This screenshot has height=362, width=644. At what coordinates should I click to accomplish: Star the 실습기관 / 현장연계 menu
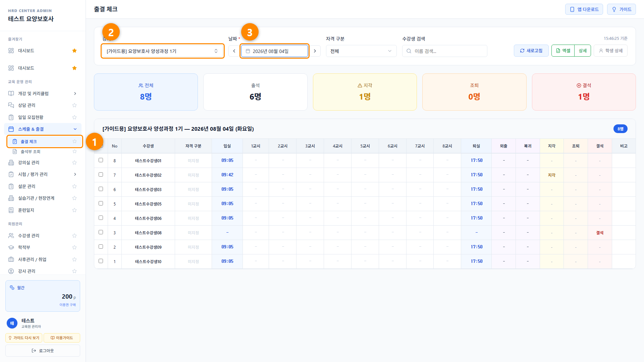(74, 198)
